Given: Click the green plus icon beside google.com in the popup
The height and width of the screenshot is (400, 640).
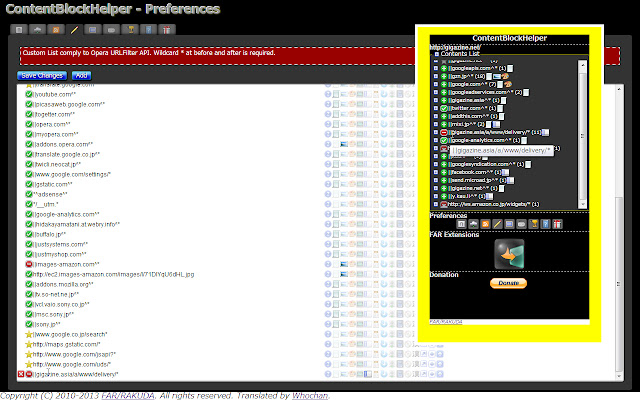Looking at the screenshot, I should [444, 84].
